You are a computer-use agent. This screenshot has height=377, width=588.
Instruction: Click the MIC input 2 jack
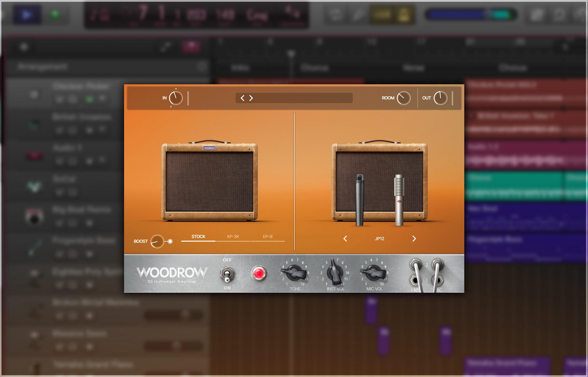coord(437,264)
